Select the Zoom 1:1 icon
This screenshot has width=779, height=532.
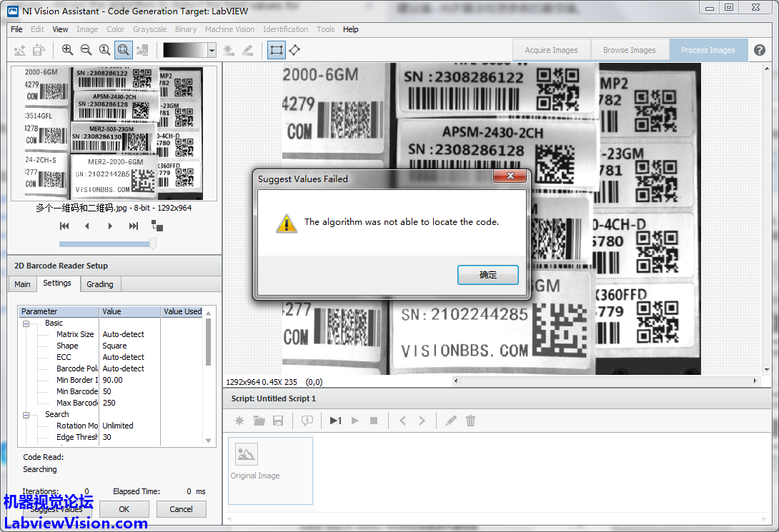point(104,50)
